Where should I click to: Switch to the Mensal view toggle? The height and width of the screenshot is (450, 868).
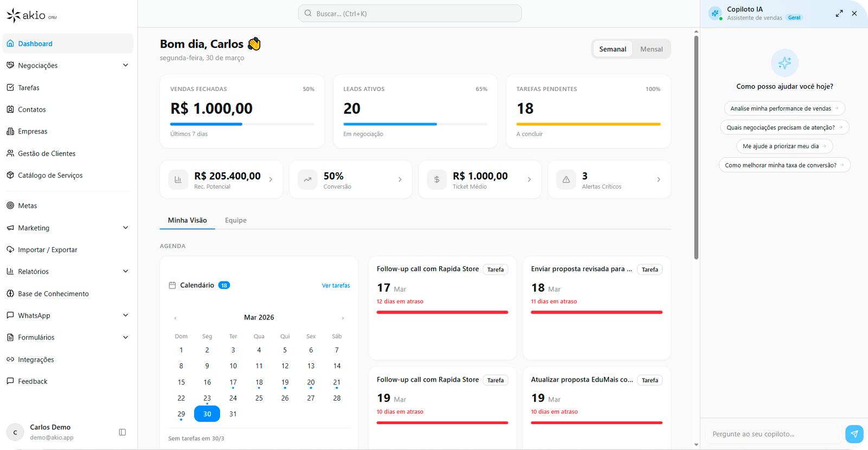pyautogui.click(x=651, y=49)
